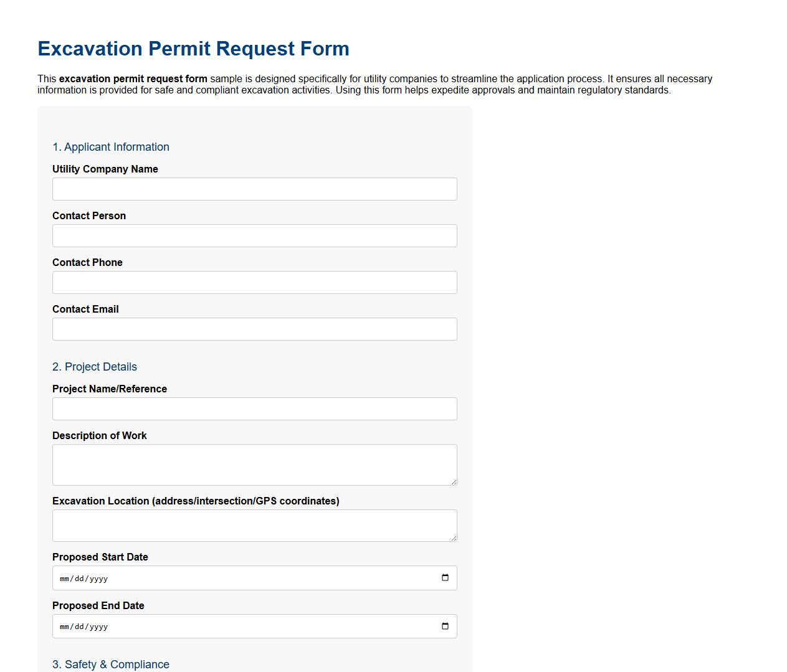Click the Project Name/Reference input box
This screenshot has height=672, width=787.
pos(254,409)
